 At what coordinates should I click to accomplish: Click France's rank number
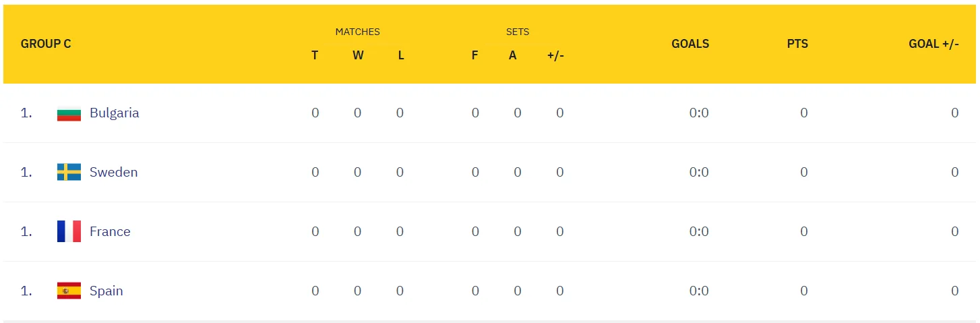tap(26, 232)
